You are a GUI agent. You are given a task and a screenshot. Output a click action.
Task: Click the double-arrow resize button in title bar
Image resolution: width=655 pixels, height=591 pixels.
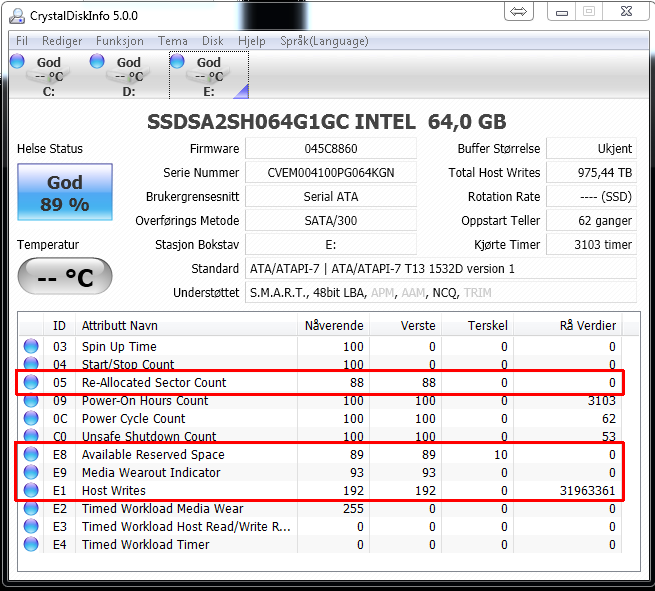(x=519, y=12)
